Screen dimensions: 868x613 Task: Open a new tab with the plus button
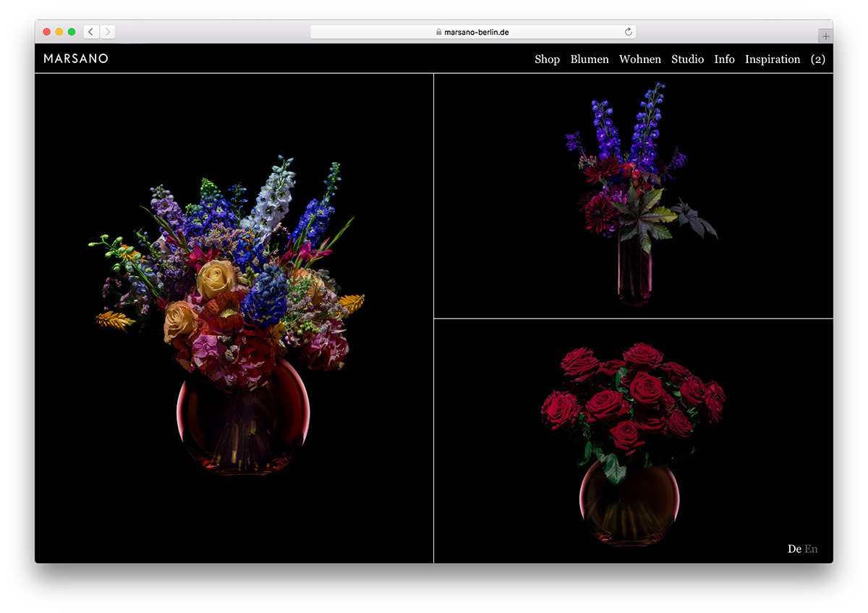[825, 36]
